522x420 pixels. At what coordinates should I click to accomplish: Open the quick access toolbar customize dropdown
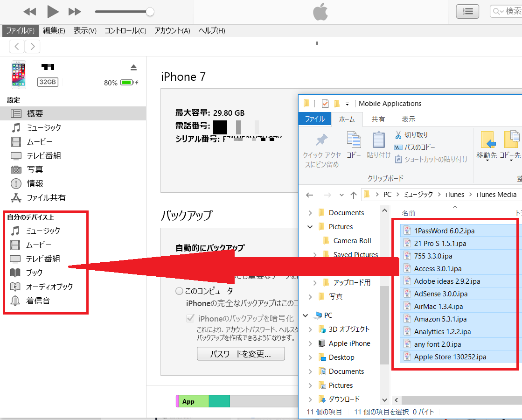click(347, 104)
